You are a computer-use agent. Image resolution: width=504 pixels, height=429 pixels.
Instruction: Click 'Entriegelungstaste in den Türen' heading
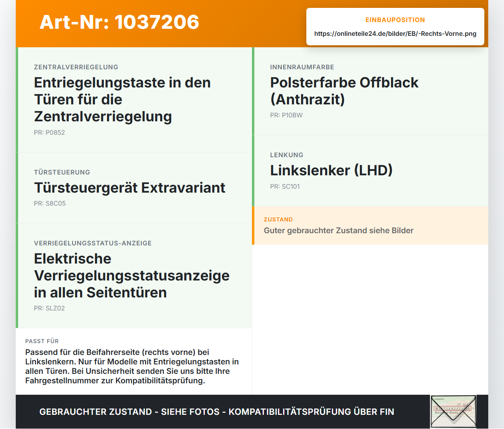[122, 100]
